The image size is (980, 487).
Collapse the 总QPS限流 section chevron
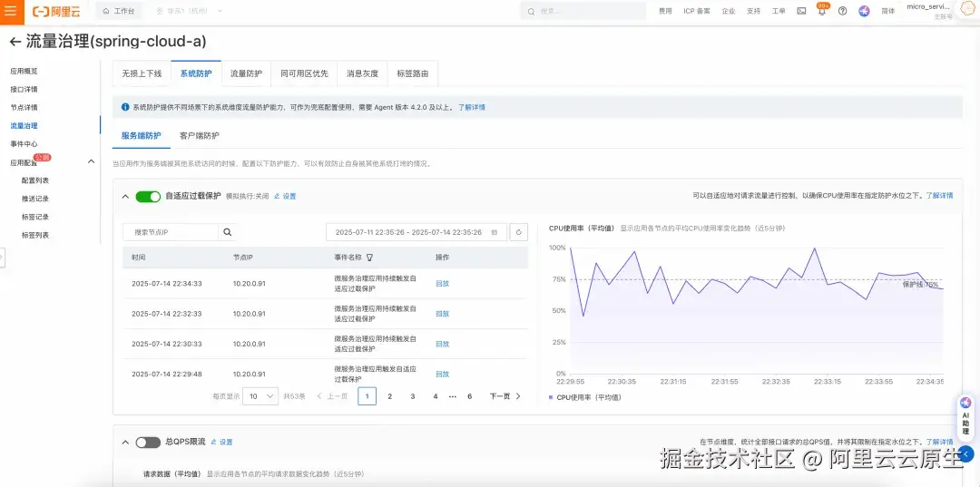pos(125,442)
